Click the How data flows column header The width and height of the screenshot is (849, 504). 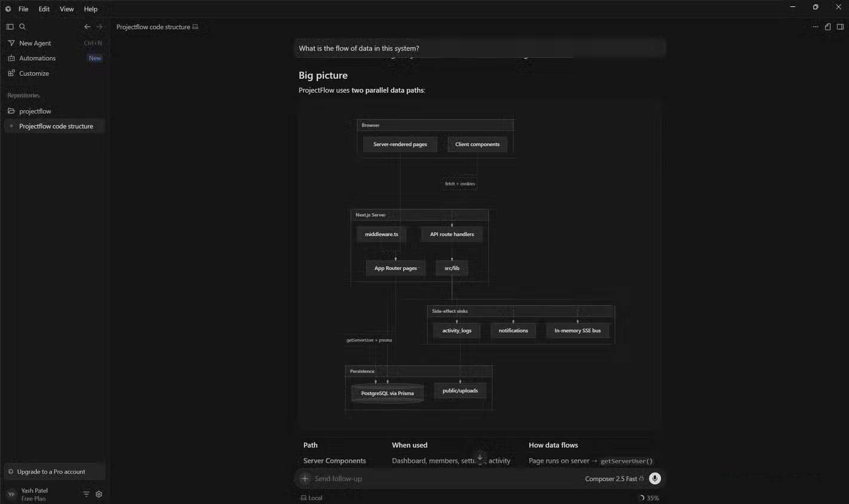(x=553, y=445)
